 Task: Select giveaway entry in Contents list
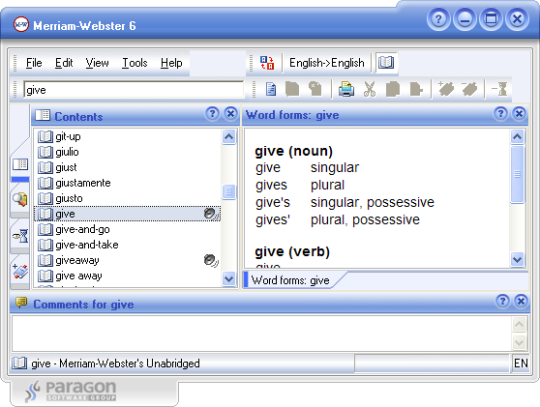127,260
